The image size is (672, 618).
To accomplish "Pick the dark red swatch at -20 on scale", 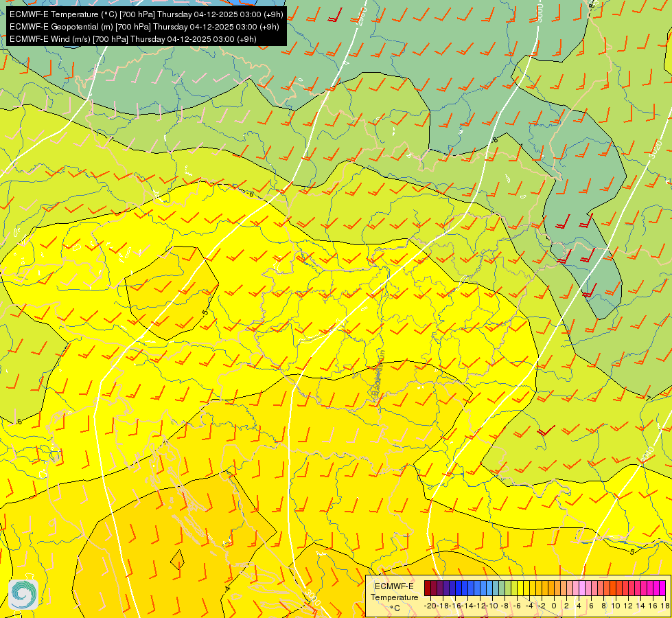I will [428, 588].
